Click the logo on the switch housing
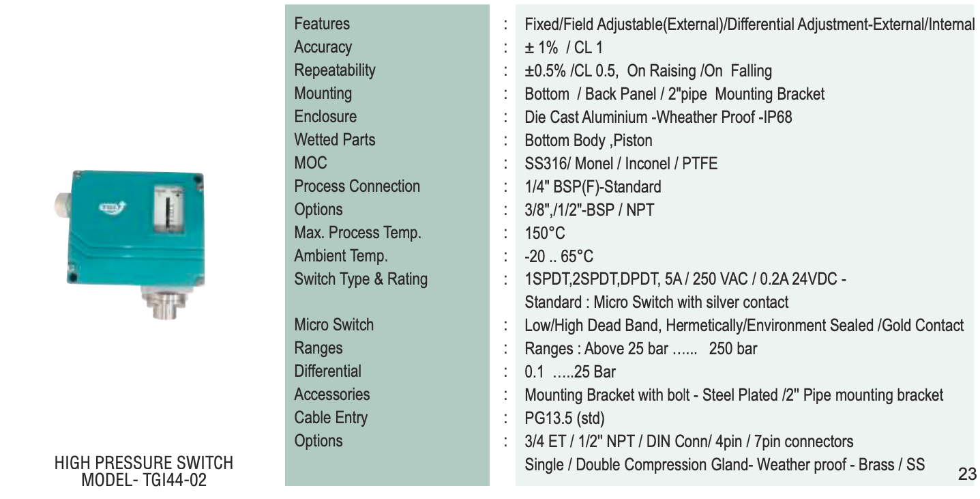Viewport: 980px width, 499px height. click(110, 208)
